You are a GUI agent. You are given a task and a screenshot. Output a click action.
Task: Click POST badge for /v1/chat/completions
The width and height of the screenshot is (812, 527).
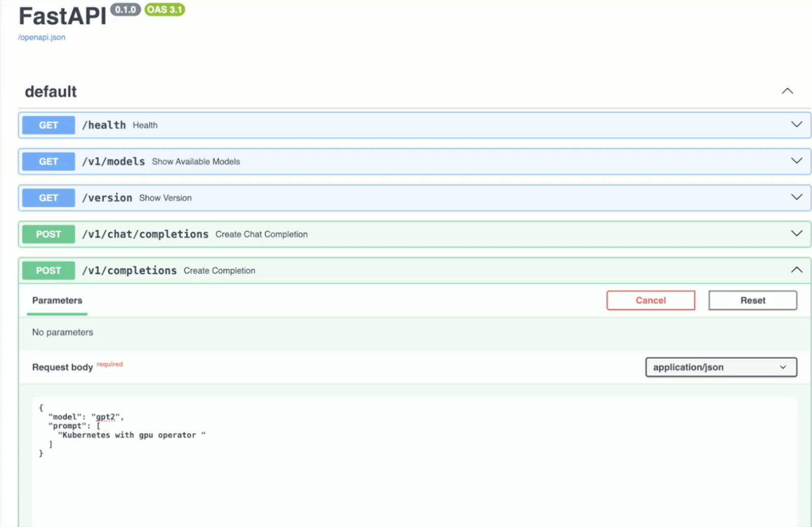(49, 234)
